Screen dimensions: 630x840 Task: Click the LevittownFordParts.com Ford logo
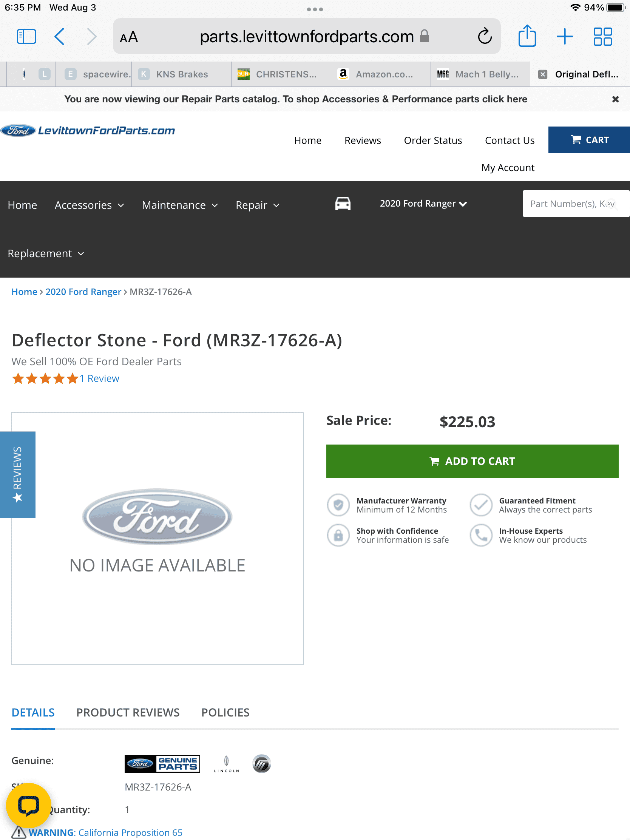88,130
